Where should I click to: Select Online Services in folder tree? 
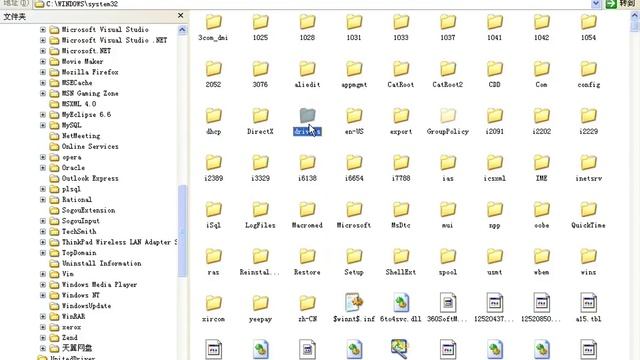click(90, 146)
